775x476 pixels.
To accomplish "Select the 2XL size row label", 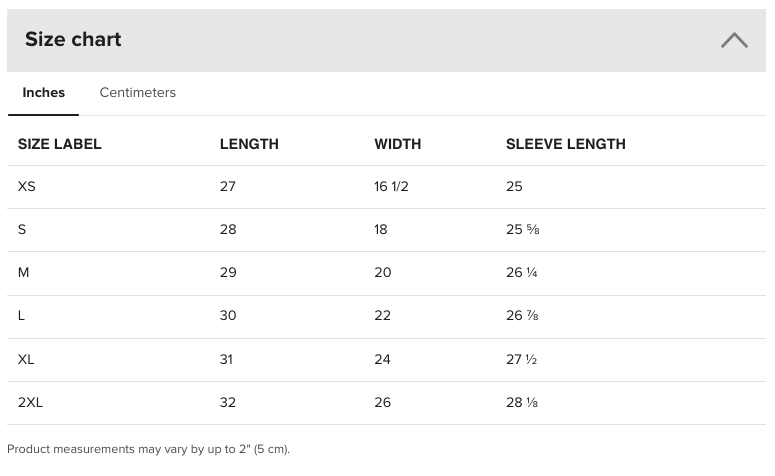I will (31, 402).
